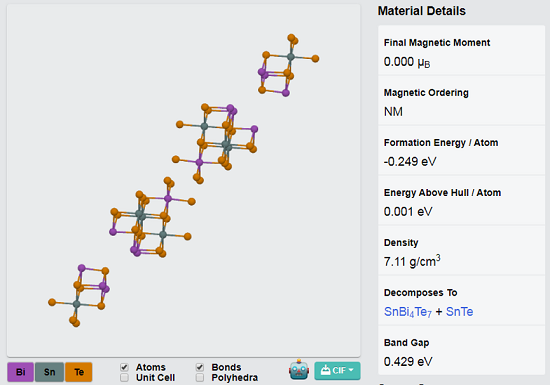Click the topmost orange Te atom
The height and width of the screenshot is (385, 550).
point(291,38)
